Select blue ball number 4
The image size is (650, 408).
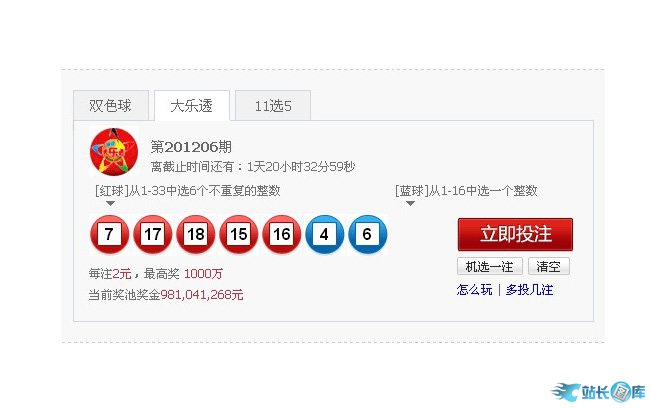[x=325, y=234]
